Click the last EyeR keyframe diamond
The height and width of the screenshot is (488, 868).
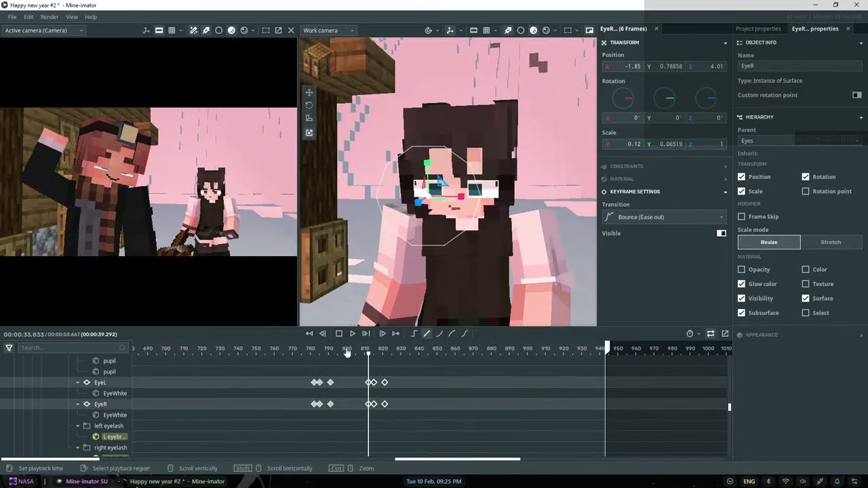point(384,404)
